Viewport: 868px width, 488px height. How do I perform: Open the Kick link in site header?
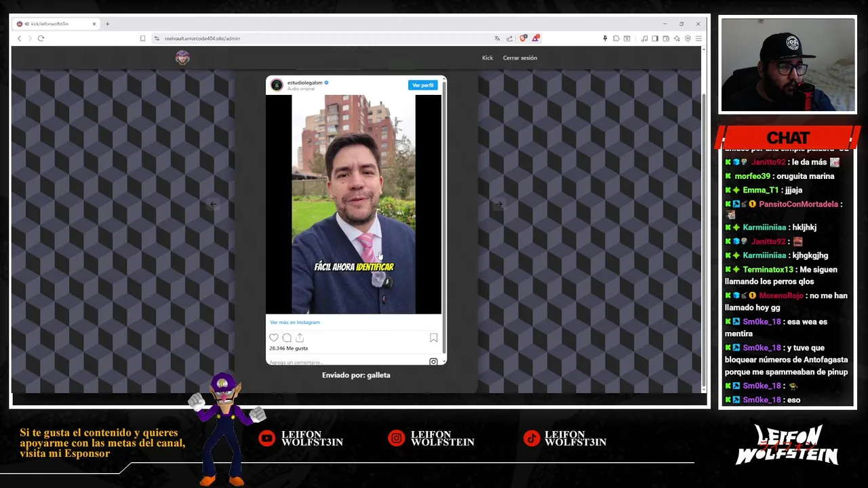click(x=488, y=58)
